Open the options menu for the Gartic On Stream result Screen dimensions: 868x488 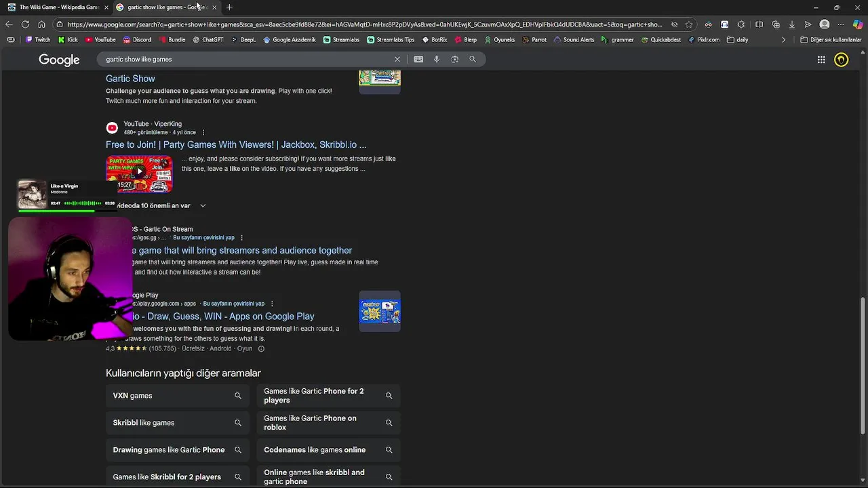coord(241,238)
